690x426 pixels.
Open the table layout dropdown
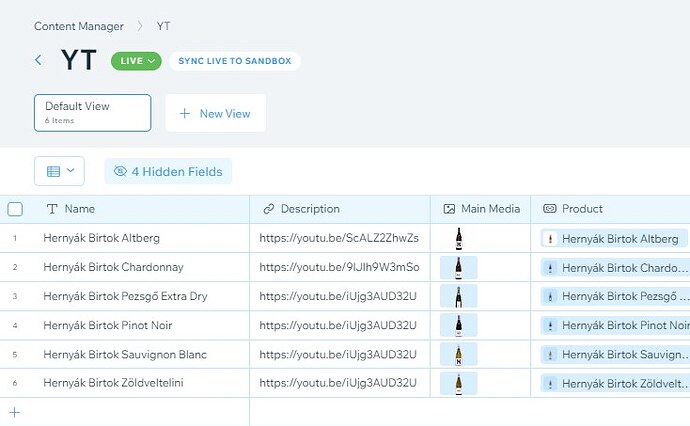pyautogui.click(x=59, y=171)
